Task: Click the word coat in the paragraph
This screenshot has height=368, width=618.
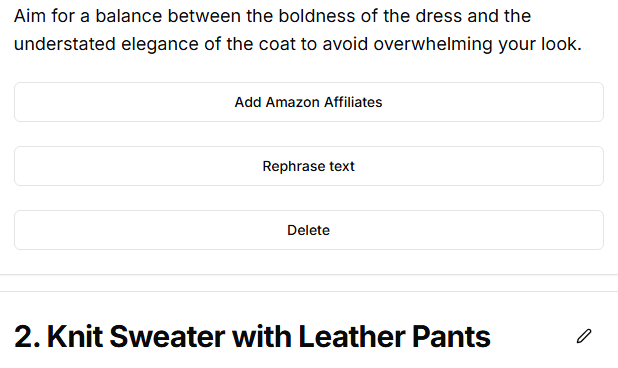Action: pyautogui.click(x=275, y=44)
